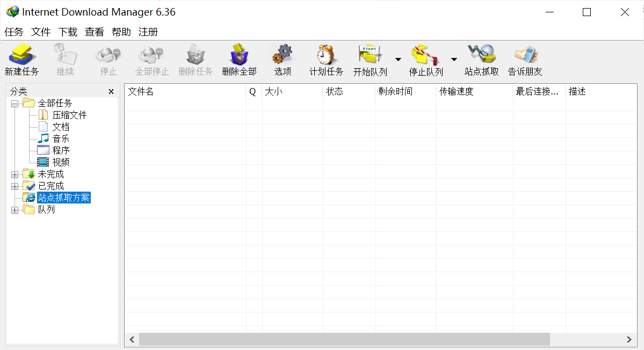Open the 帮助 menu
This screenshot has height=350, width=644.
[x=121, y=32]
